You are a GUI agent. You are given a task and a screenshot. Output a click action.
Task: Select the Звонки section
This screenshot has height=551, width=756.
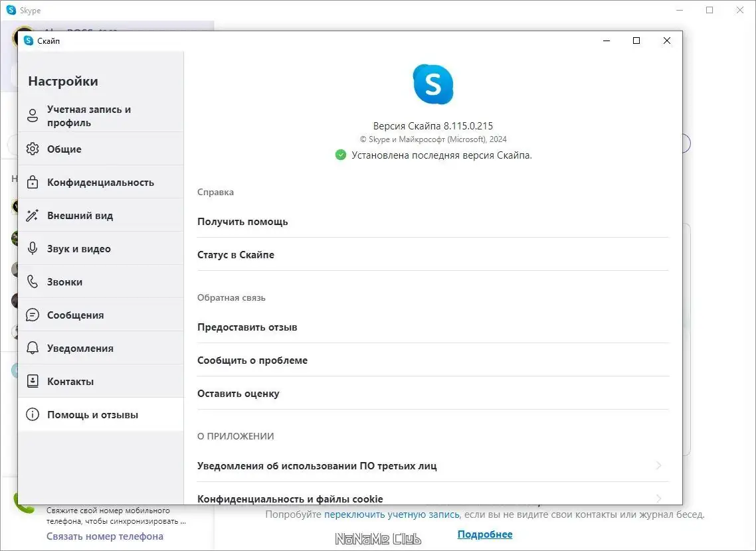(101, 281)
